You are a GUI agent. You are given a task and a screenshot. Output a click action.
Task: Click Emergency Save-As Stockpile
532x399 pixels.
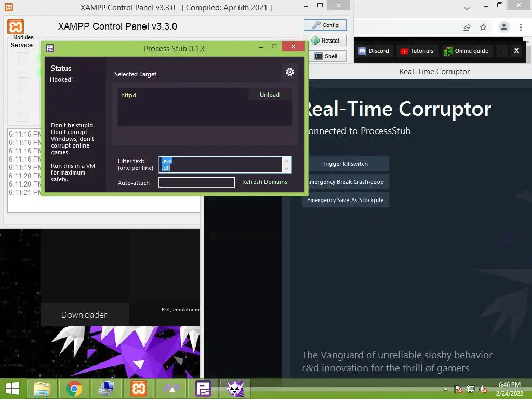(x=345, y=200)
